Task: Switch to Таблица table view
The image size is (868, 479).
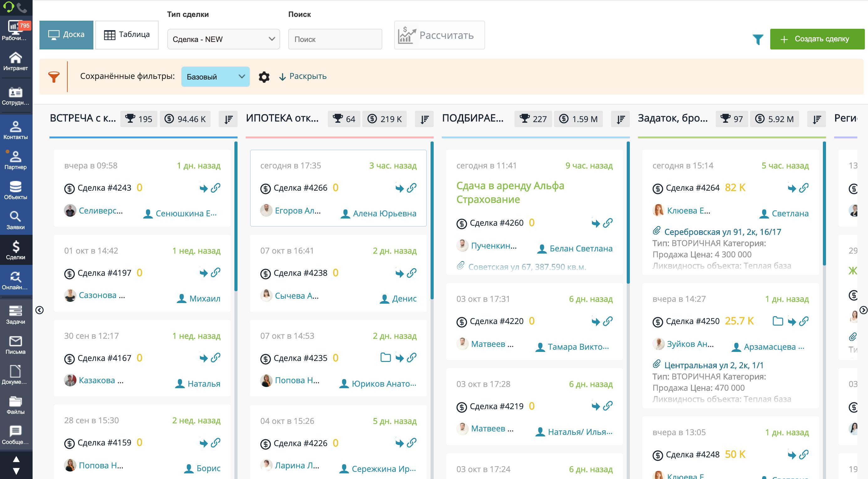Action: point(127,35)
